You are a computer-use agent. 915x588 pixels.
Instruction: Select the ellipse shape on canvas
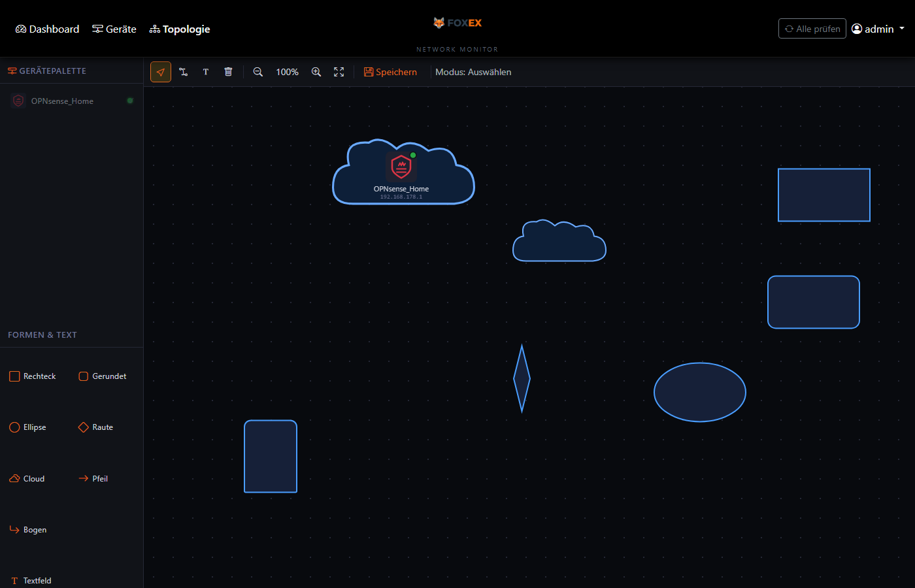[699, 392]
